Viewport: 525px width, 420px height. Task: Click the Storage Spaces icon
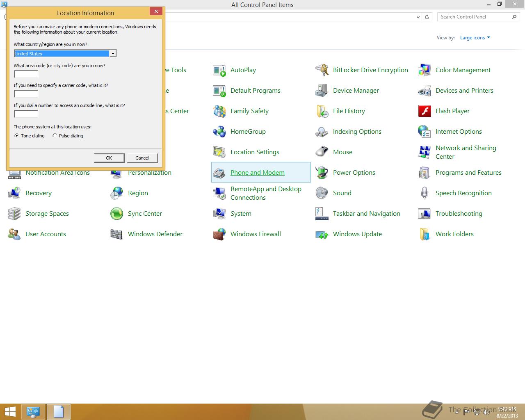[x=14, y=214]
